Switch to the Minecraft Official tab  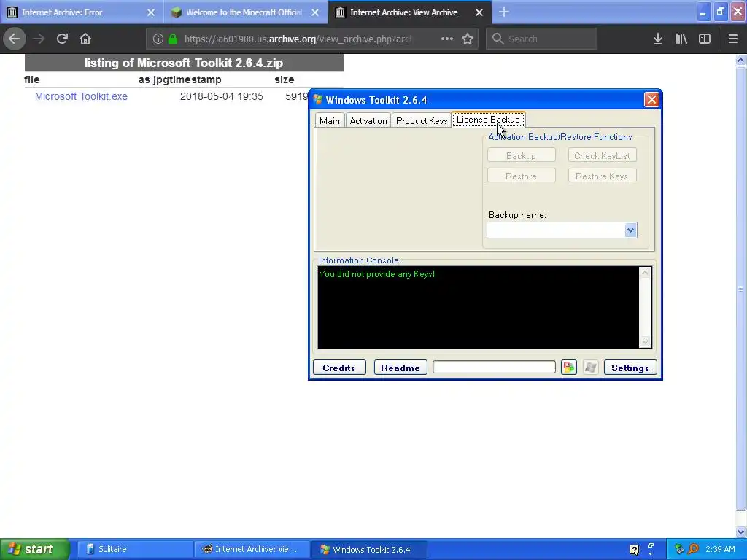coord(246,12)
